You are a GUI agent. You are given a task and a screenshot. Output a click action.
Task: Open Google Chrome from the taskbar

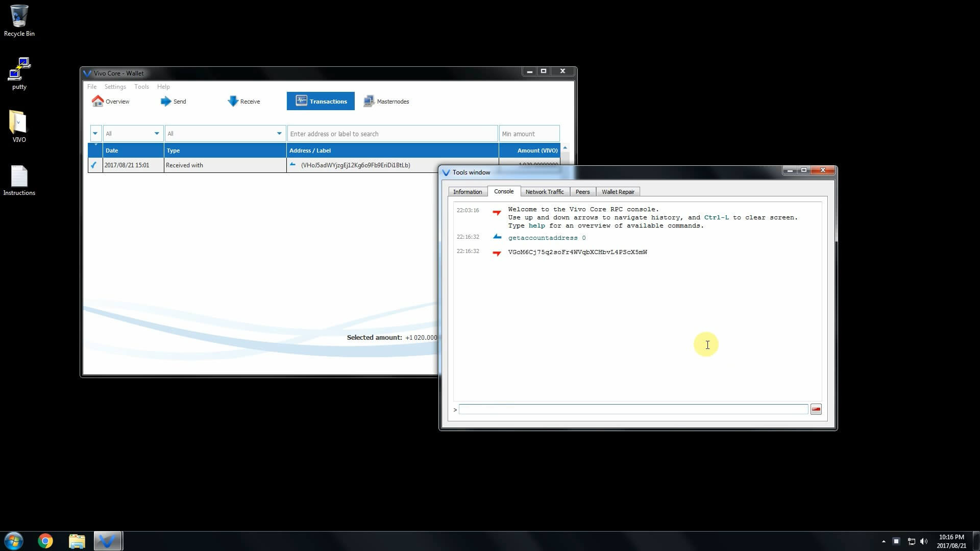click(x=45, y=541)
